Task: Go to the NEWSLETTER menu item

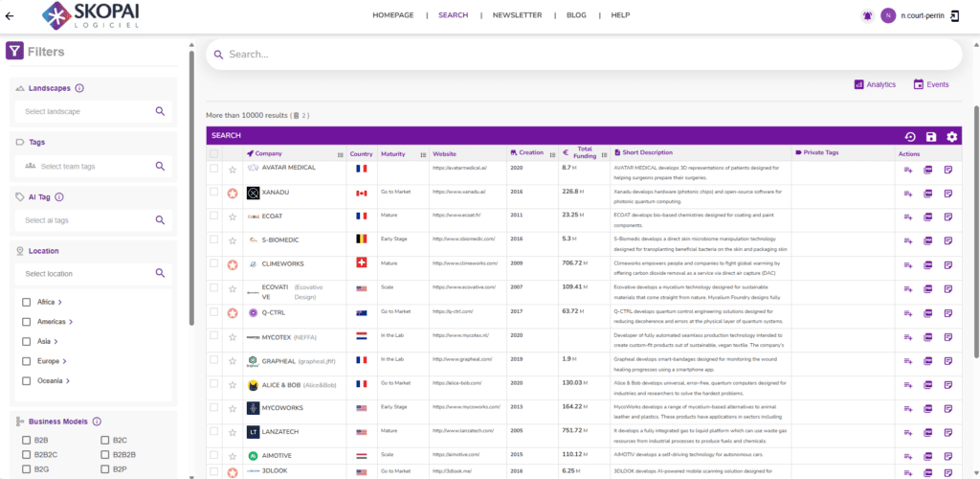Action: pos(517,15)
